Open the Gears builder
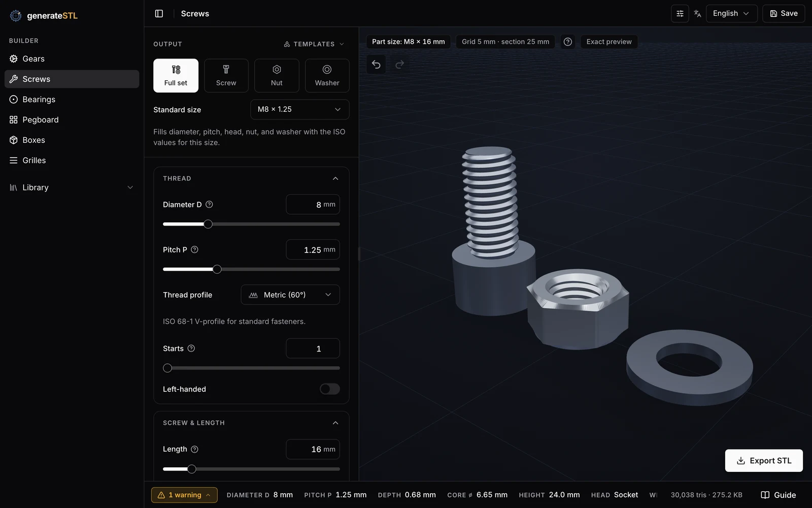 click(72, 59)
